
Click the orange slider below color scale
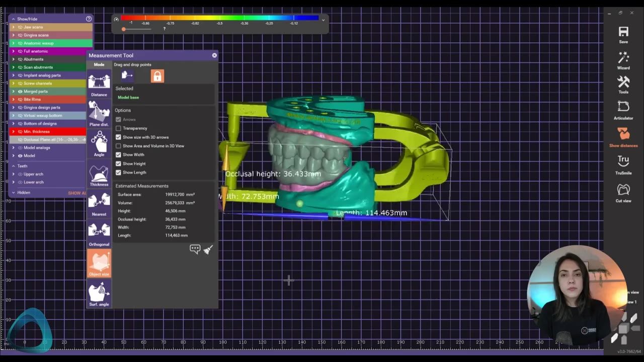pos(124,29)
